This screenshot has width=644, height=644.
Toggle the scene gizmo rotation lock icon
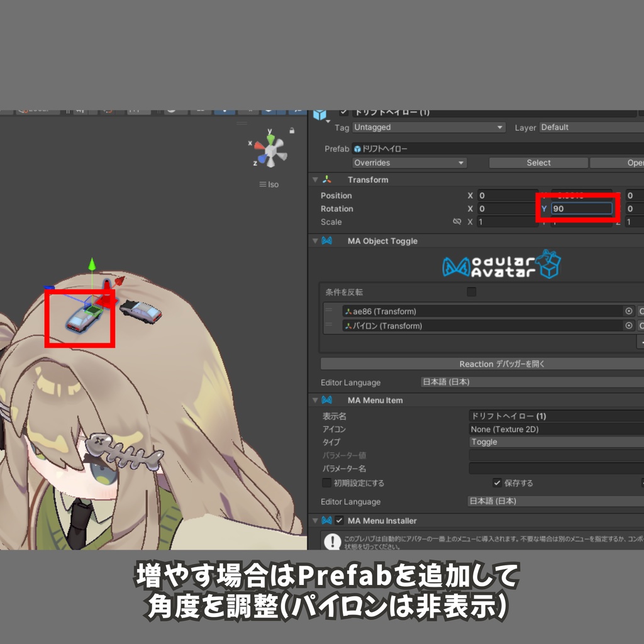(x=292, y=131)
